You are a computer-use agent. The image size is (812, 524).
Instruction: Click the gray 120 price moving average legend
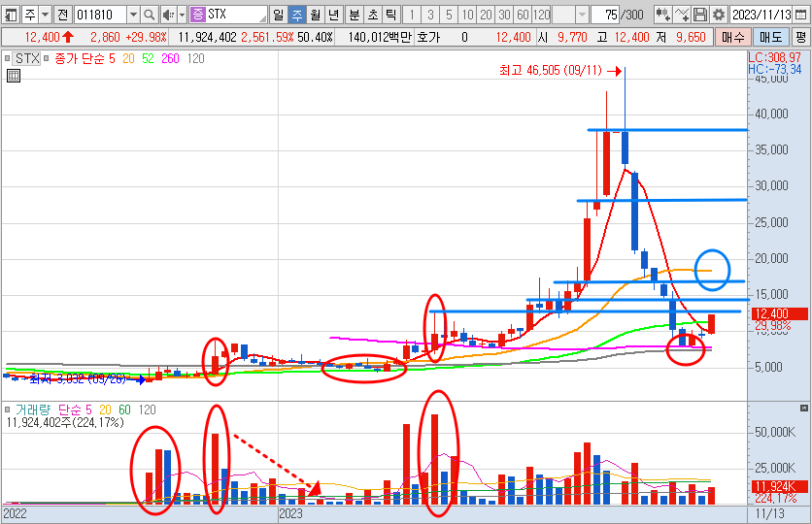[196, 58]
